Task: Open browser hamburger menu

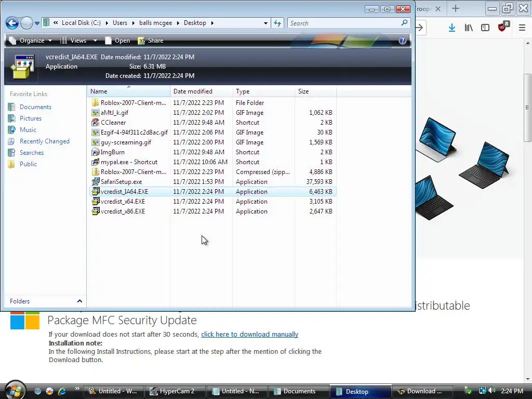Action: pyautogui.click(x=522, y=28)
